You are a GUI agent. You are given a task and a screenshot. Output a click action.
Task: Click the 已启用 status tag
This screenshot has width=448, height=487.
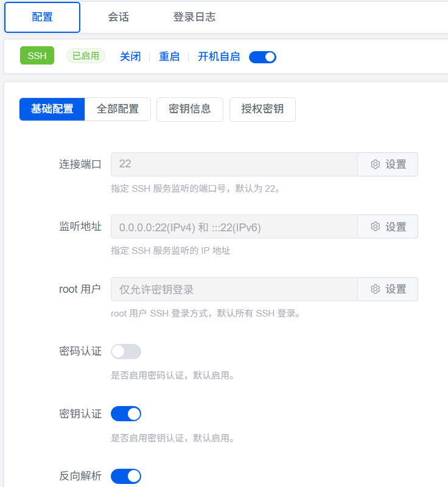coord(86,56)
